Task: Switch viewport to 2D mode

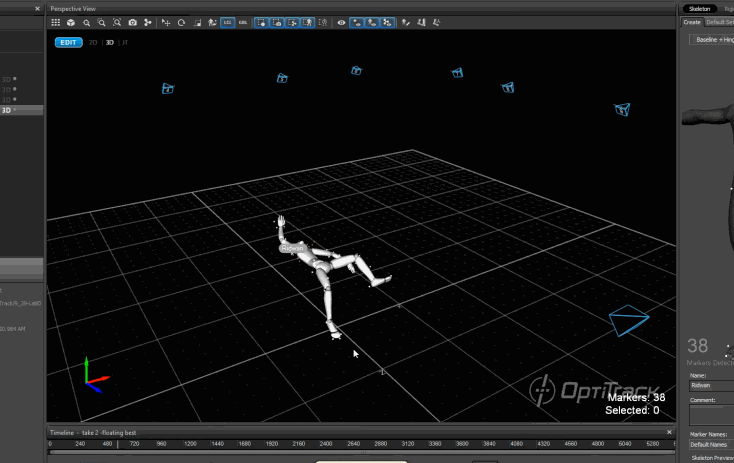Action: 93,43
